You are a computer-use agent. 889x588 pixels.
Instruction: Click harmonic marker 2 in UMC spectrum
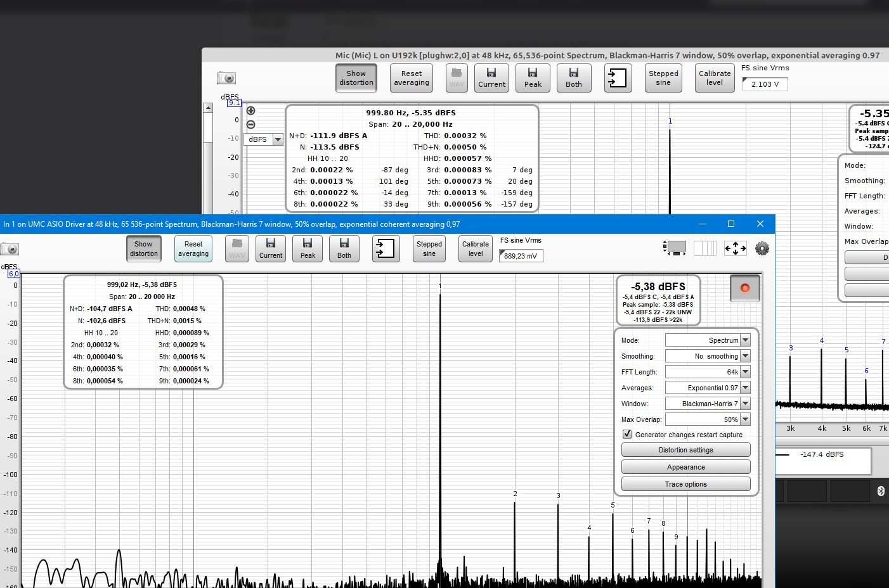pos(515,494)
